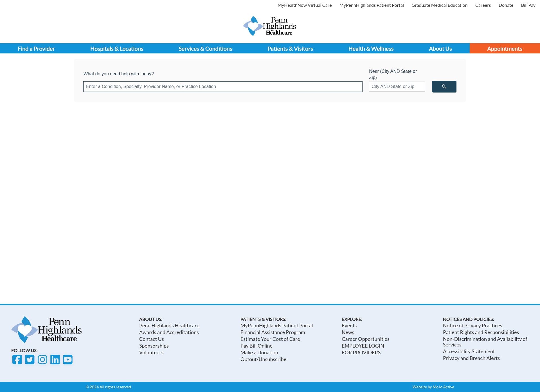Open MyHealthNow Virtual Care link
Screen dimensions: 540x392
tap(305, 5)
